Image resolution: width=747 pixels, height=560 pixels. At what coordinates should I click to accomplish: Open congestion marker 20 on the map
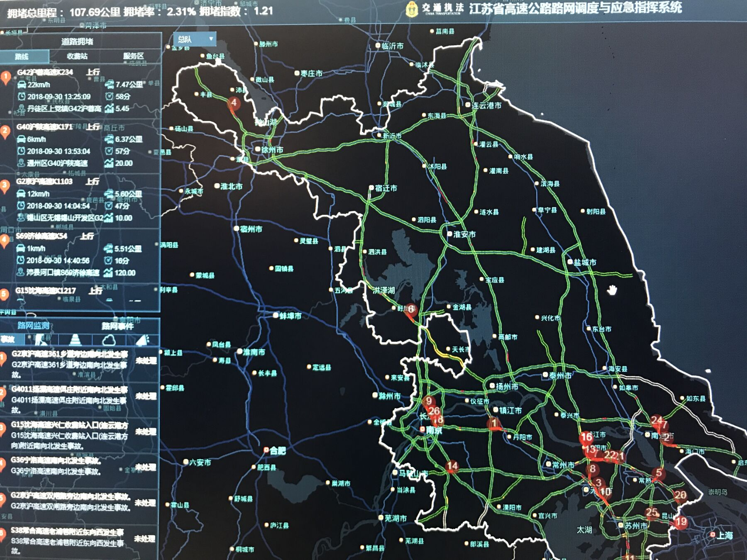(x=680, y=495)
